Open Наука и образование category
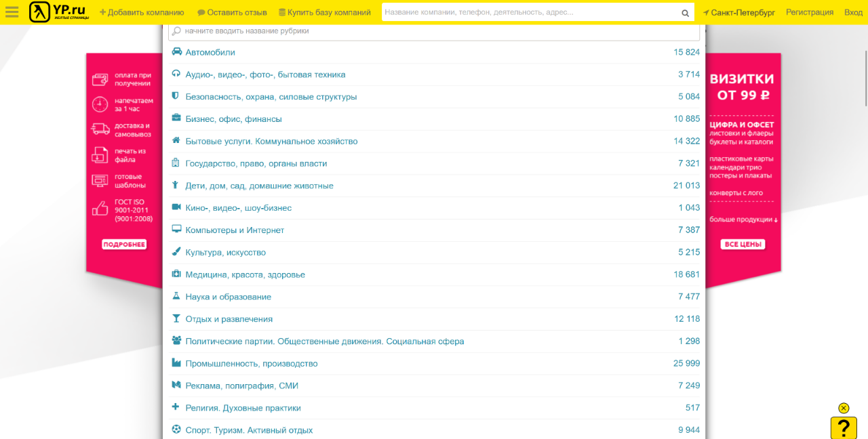The image size is (868, 439). tap(229, 297)
